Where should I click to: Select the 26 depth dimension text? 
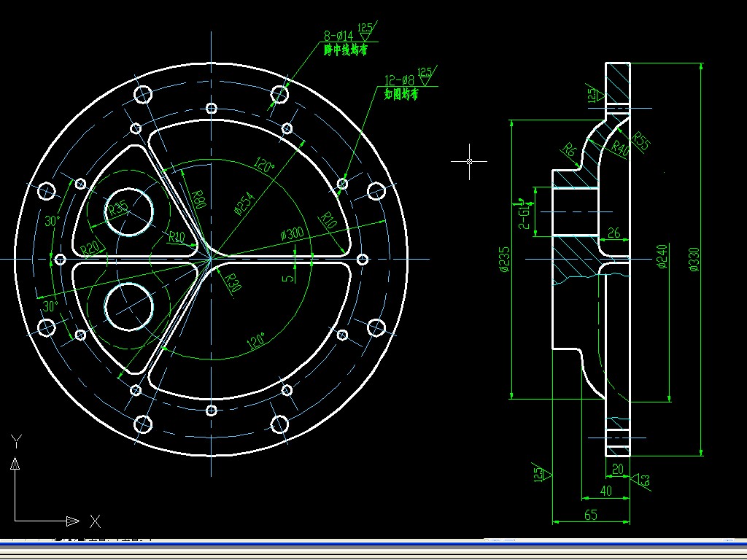[x=614, y=233]
